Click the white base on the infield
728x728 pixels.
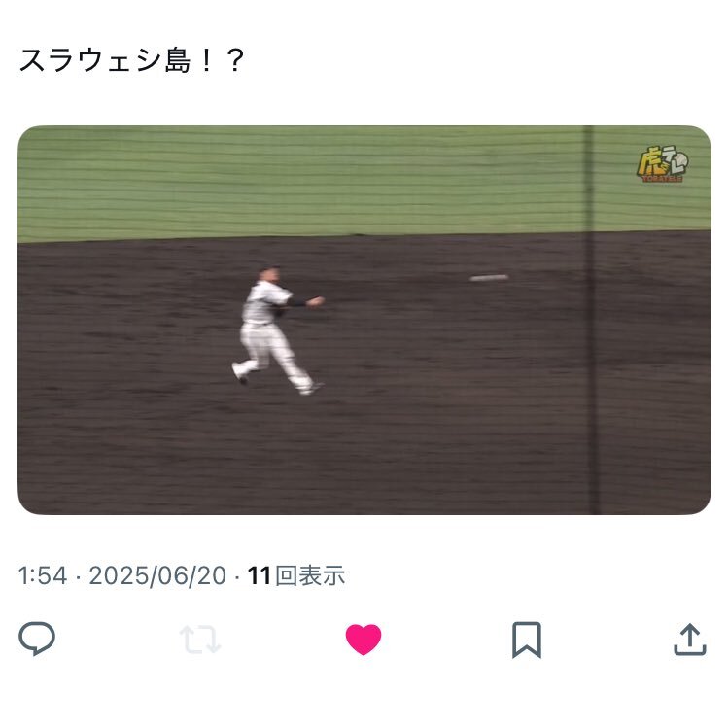click(489, 278)
